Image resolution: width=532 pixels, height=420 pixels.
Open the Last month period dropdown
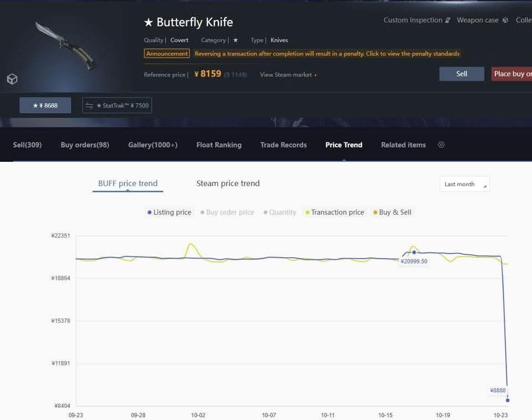464,184
